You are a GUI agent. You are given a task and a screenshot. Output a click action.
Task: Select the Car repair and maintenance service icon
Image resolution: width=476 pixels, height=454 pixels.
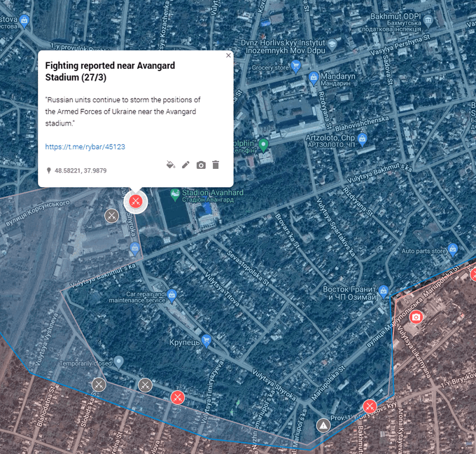[171, 294]
